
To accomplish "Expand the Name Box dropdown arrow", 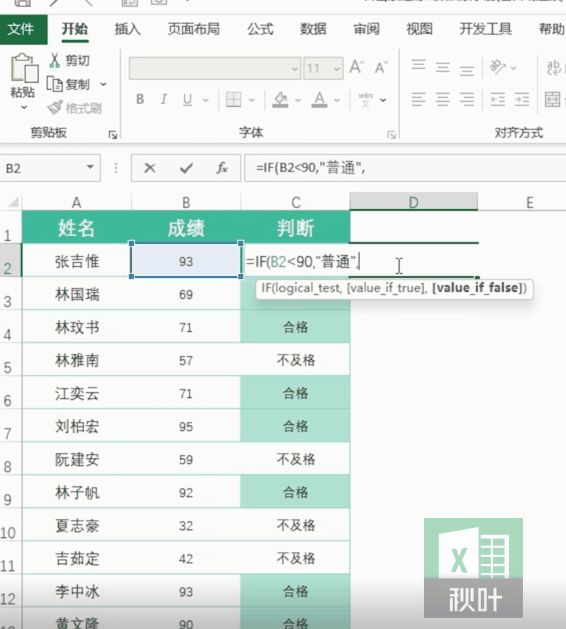I will pyautogui.click(x=90, y=167).
